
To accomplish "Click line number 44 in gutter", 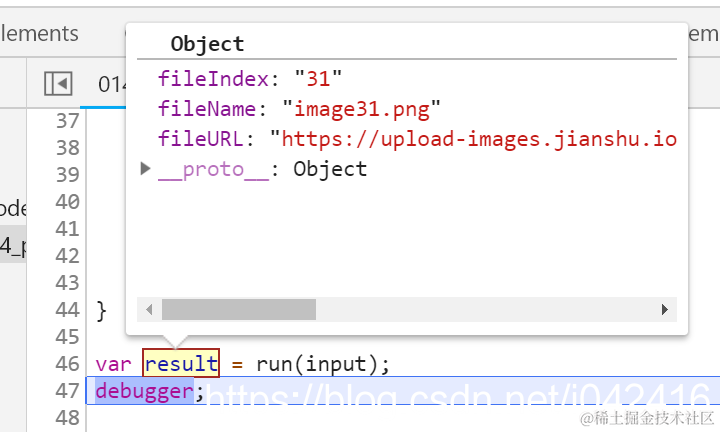I will (68, 310).
